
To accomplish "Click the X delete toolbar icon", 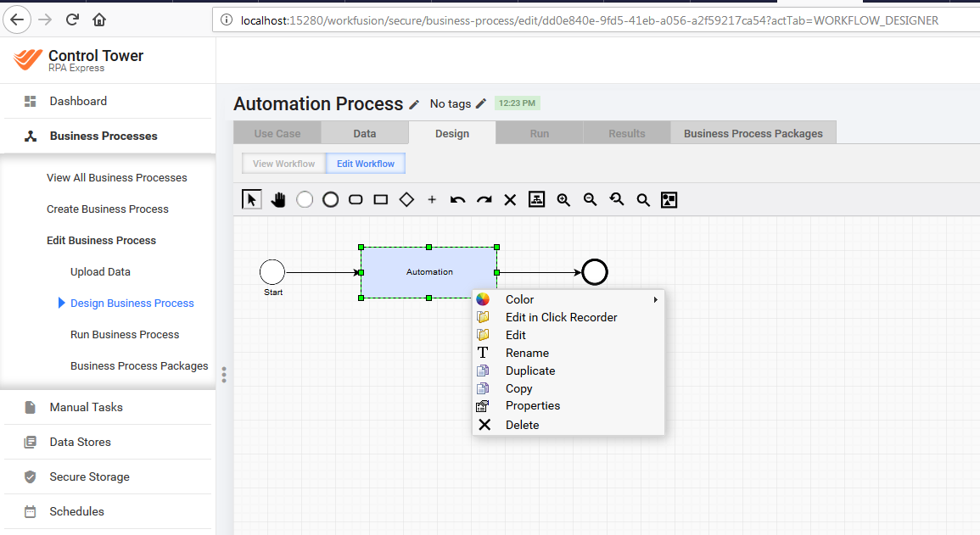I will 510,200.
